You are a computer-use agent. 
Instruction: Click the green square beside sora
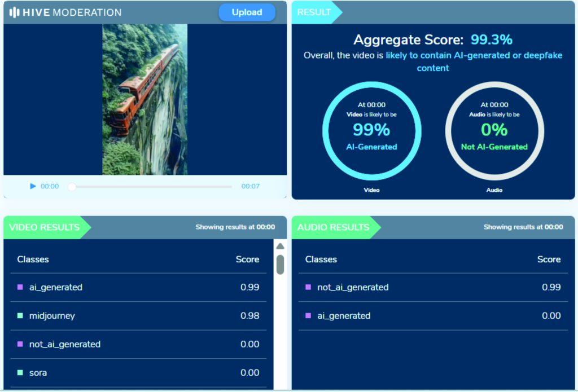[x=20, y=372]
